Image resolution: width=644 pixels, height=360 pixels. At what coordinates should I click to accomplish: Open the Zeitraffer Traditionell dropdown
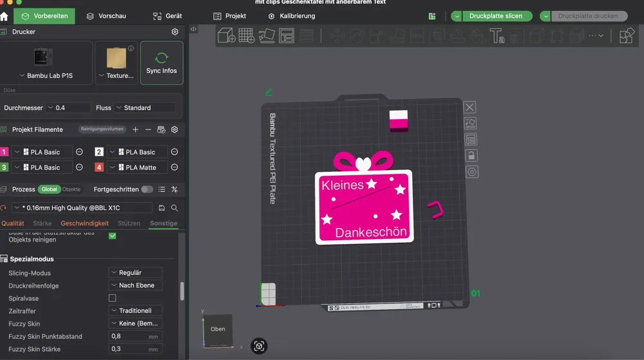tap(135, 311)
